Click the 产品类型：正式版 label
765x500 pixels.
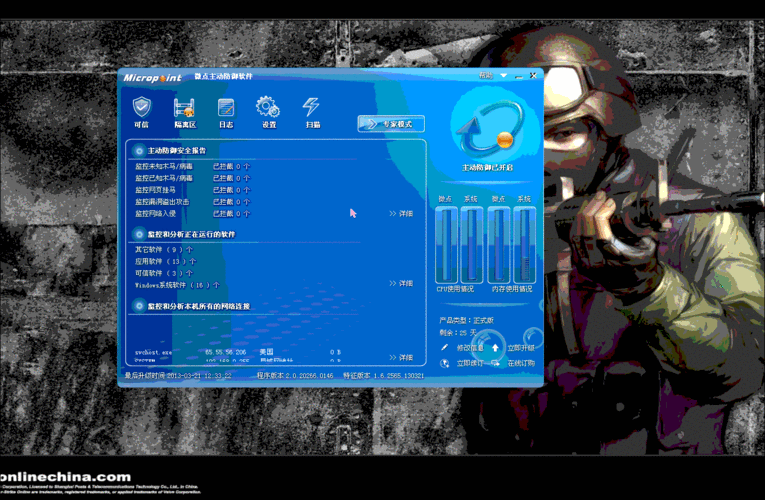click(466, 320)
